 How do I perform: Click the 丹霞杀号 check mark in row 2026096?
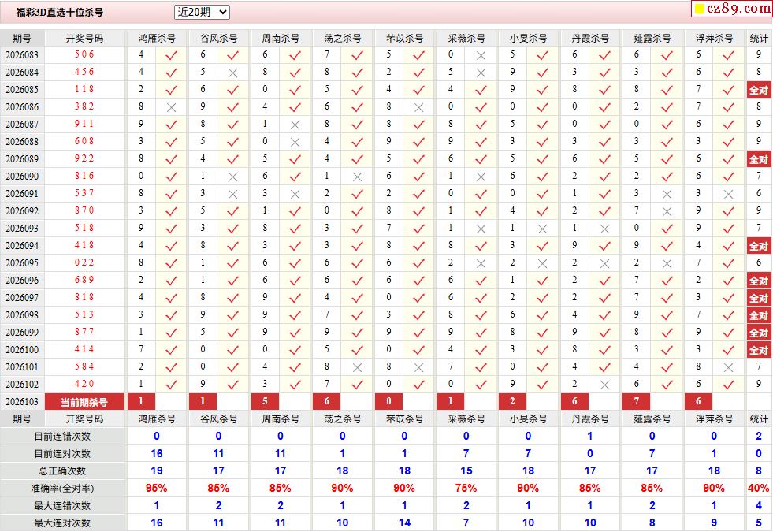(605, 281)
